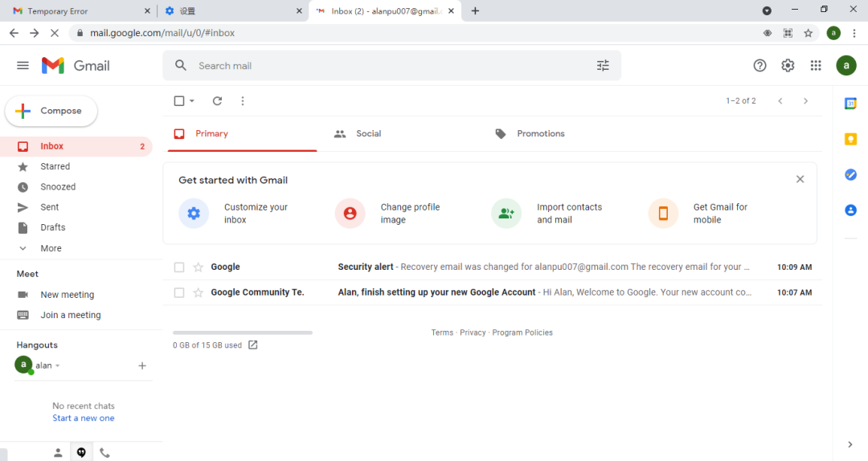
Task: Open the alan Hangouts status dropdown
Action: [57, 366]
